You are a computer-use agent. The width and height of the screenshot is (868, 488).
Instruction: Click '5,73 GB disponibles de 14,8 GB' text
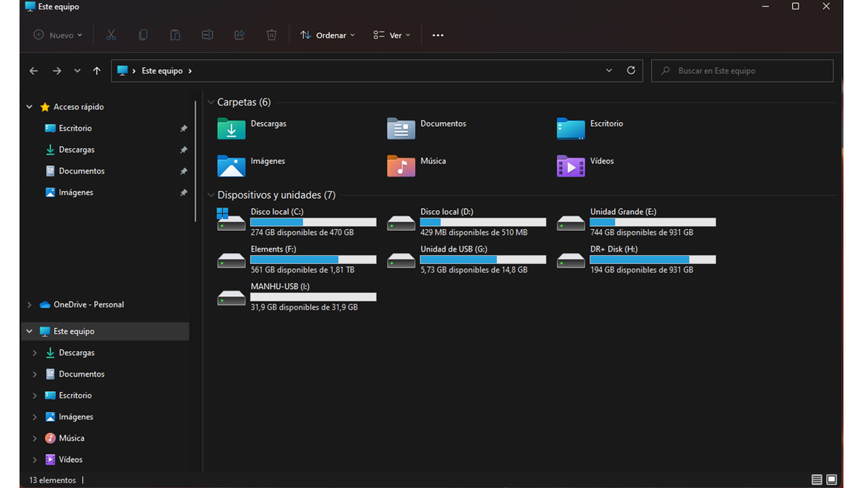[x=474, y=270]
